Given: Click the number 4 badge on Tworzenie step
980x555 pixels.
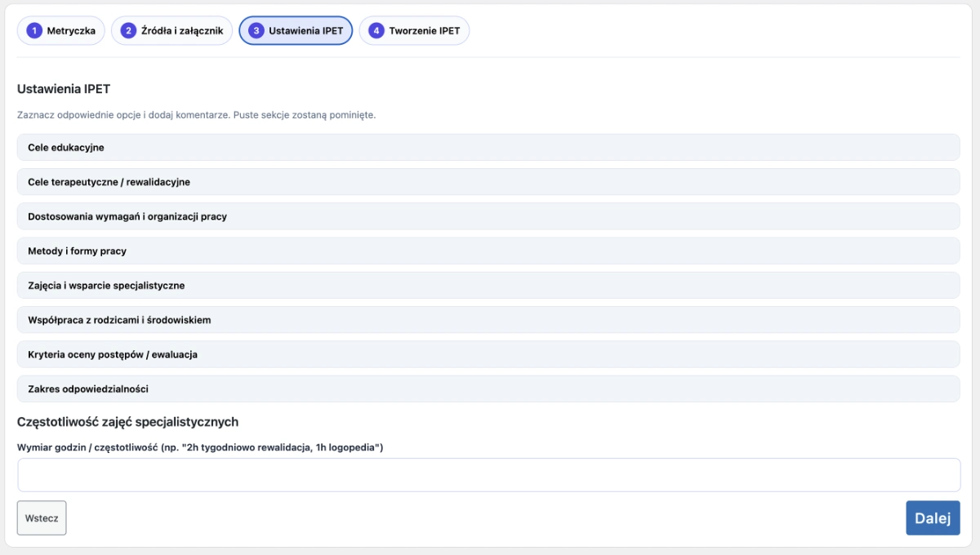Looking at the screenshot, I should click(376, 31).
